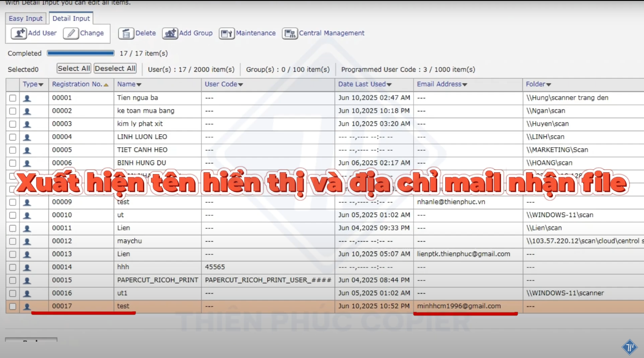
Task: Click the minhhcm1996@gmail.com email cell
Action: point(459,306)
